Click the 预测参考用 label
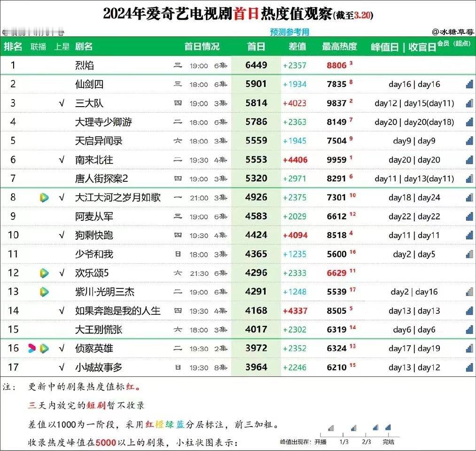 [x=289, y=32]
